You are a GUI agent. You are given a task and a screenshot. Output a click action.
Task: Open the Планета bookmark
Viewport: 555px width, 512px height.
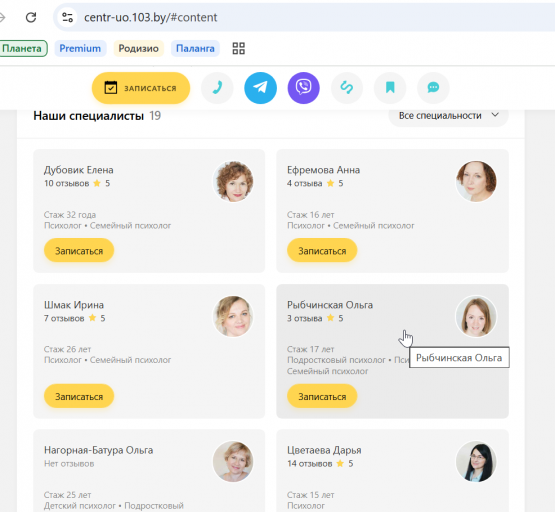23,48
